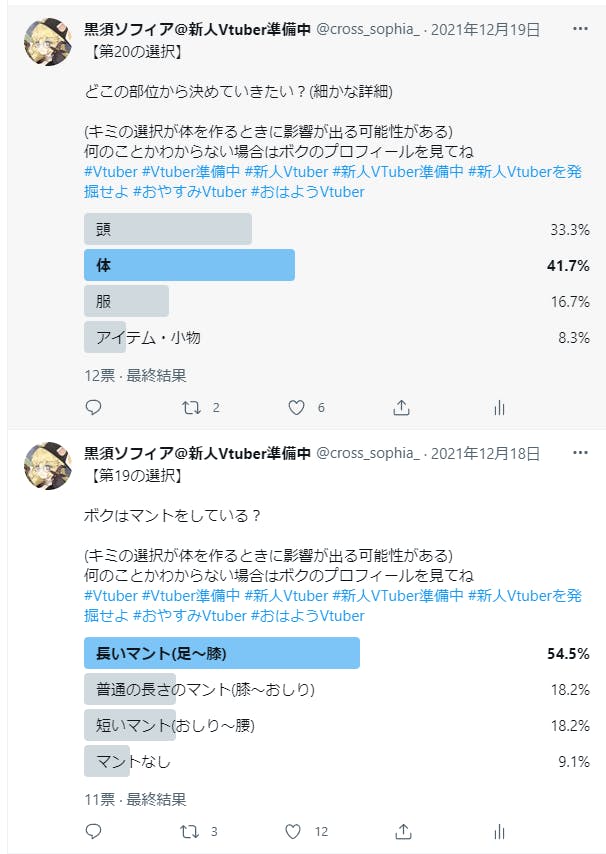Retweet the 第19の選択 poll tweet
This screenshot has height=854, width=606.
190,831
